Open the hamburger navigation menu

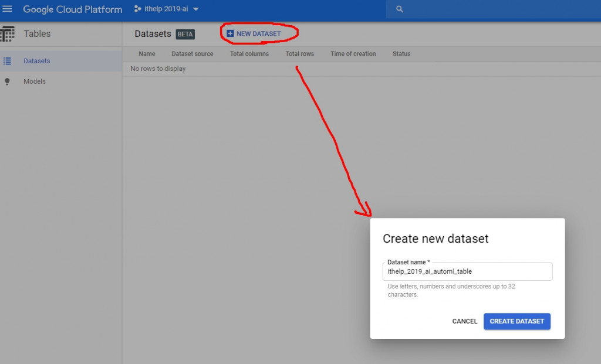click(x=7, y=9)
